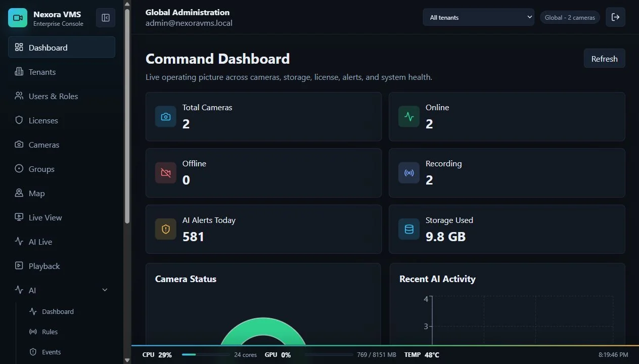Click the Playback play icon
The image size is (639, 364).
tap(19, 265)
